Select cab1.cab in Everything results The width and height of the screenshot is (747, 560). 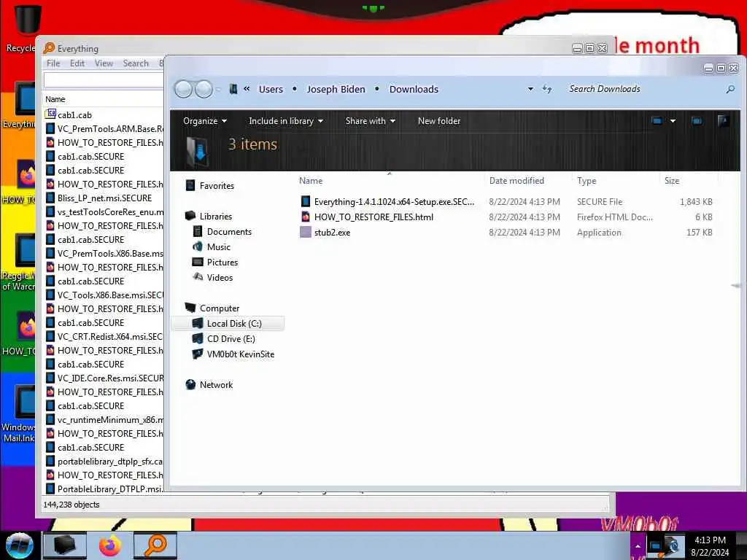point(75,114)
